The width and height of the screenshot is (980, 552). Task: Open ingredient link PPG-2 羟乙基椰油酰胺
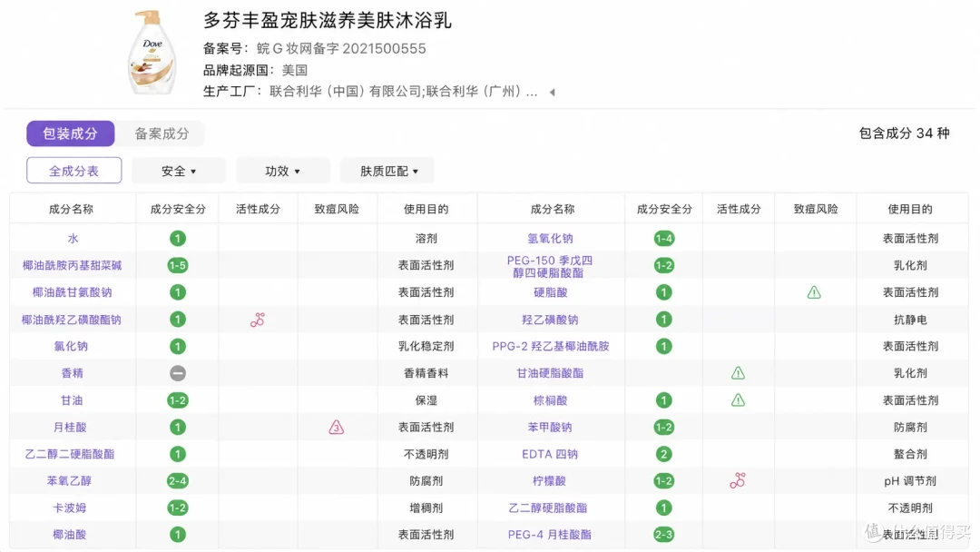coord(551,346)
